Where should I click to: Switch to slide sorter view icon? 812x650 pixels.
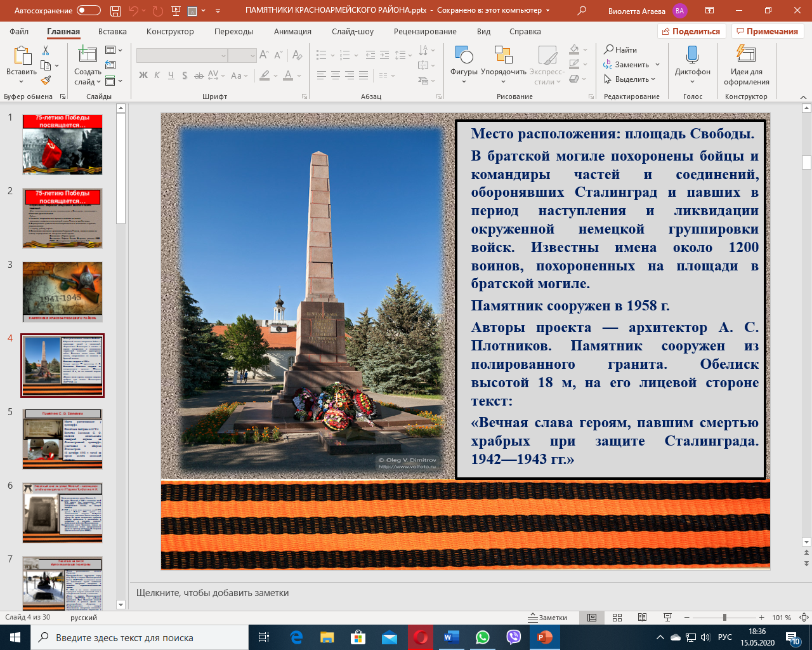[x=617, y=618]
